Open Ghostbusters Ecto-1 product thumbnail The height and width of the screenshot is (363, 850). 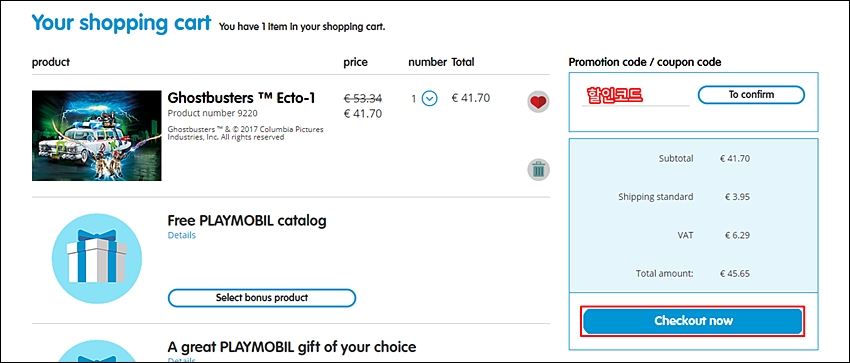96,135
